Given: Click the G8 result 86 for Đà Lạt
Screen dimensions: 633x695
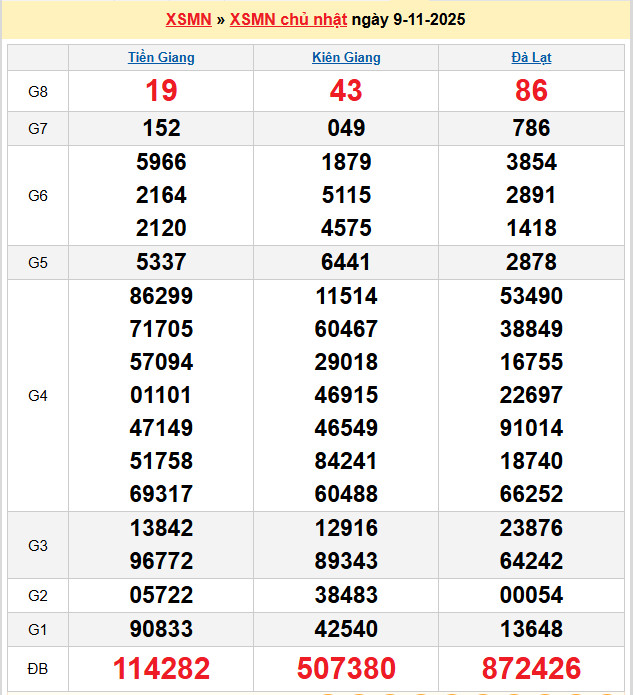Looking at the screenshot, I should pyautogui.click(x=531, y=91).
